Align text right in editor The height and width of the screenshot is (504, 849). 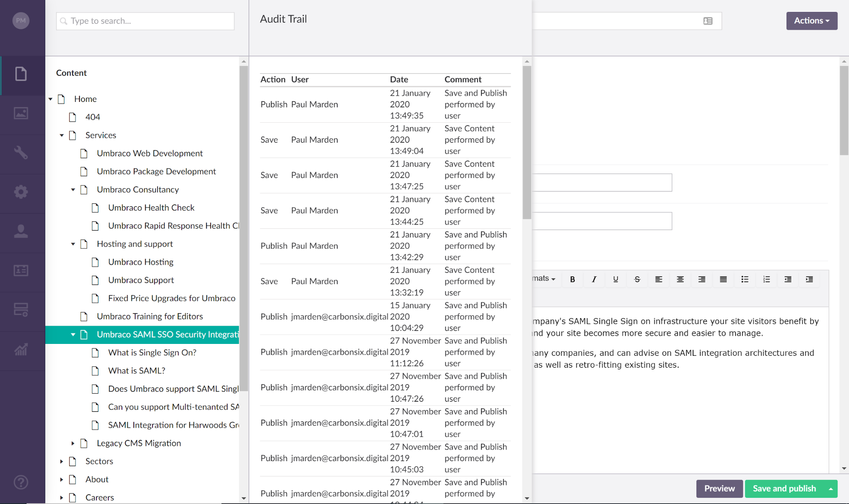click(702, 279)
